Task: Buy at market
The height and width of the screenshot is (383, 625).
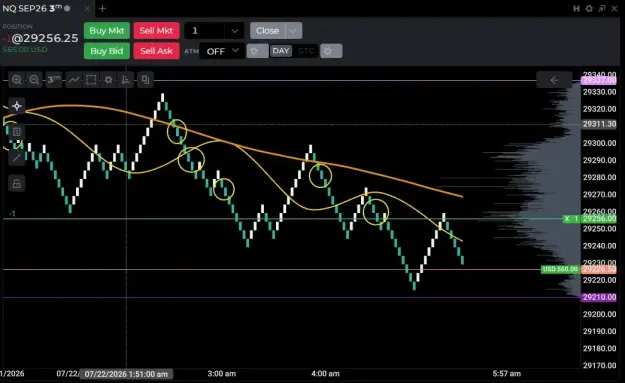Action: point(107,31)
